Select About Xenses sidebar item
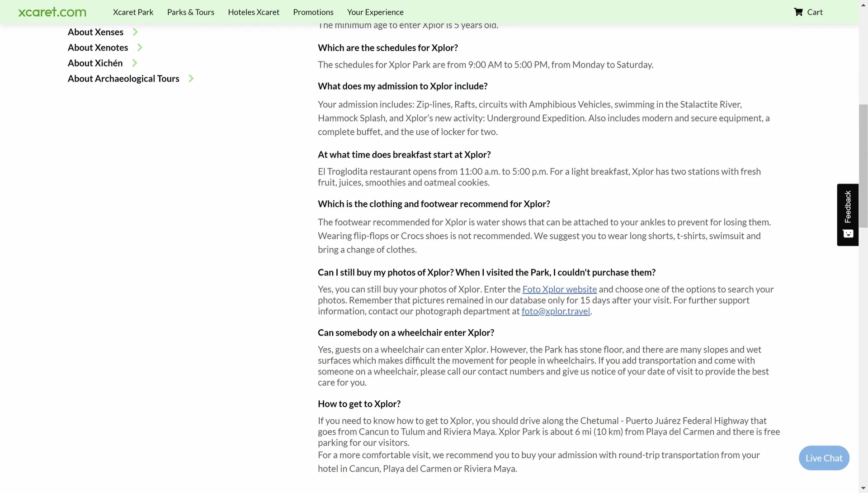This screenshot has height=493, width=868. (x=95, y=32)
